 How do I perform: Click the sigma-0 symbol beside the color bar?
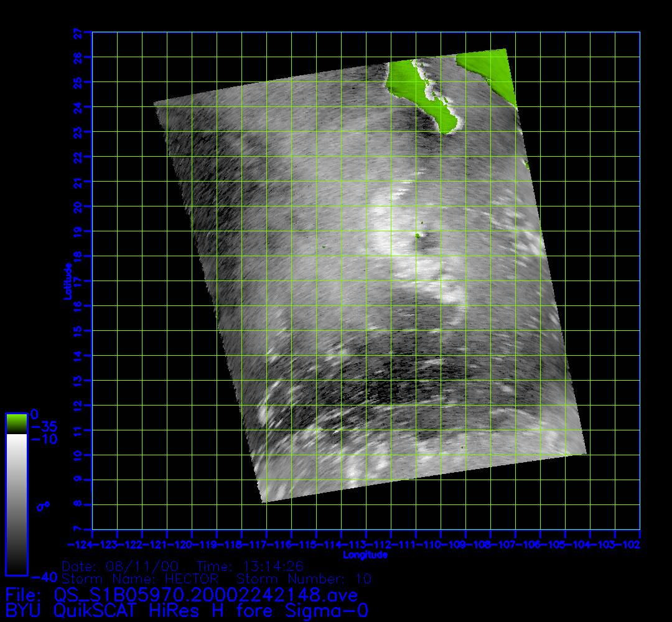click(x=43, y=506)
